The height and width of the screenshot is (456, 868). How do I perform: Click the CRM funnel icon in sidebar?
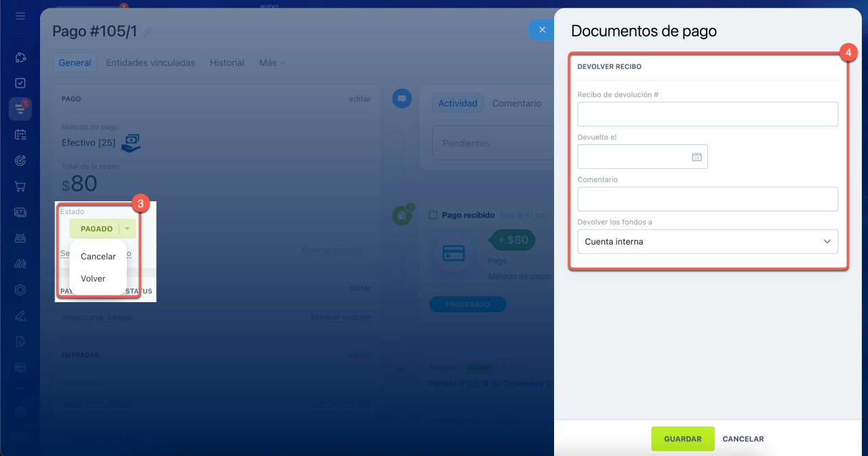click(20, 109)
